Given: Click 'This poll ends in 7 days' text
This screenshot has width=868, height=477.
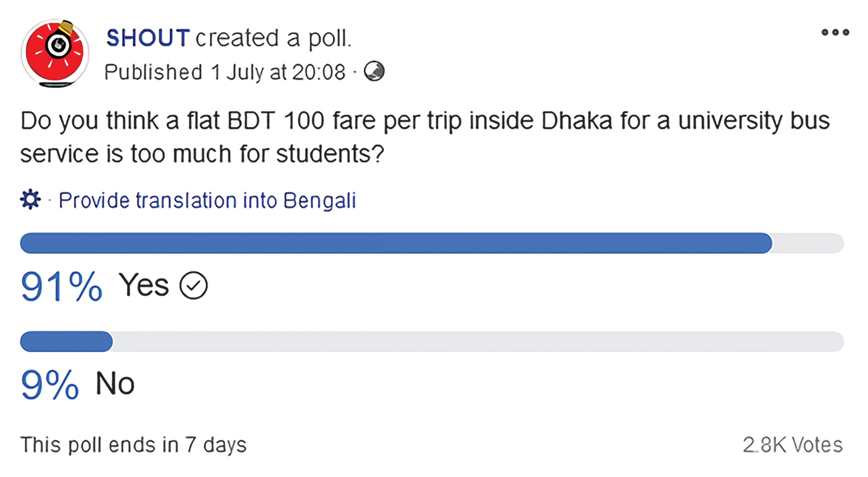Looking at the screenshot, I should 133,445.
